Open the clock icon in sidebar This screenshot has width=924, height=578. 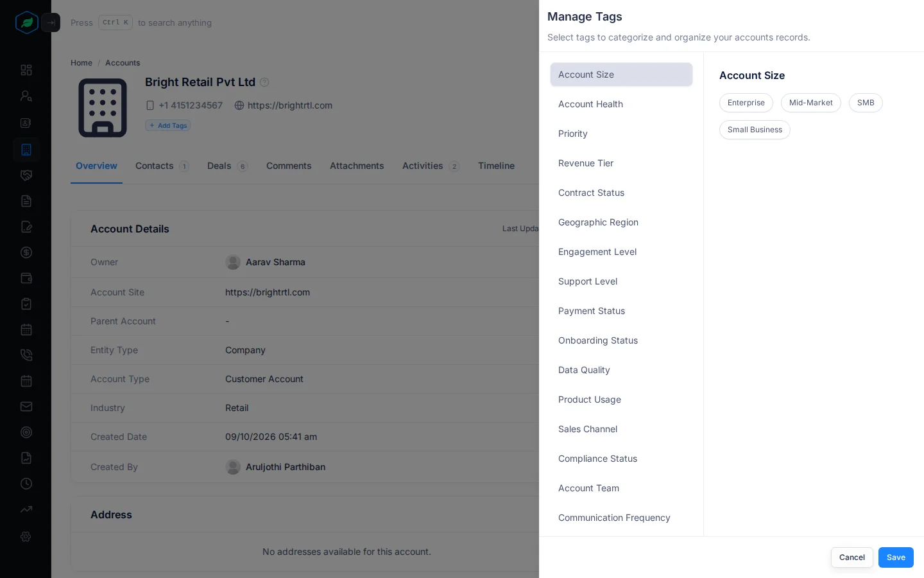point(26,484)
